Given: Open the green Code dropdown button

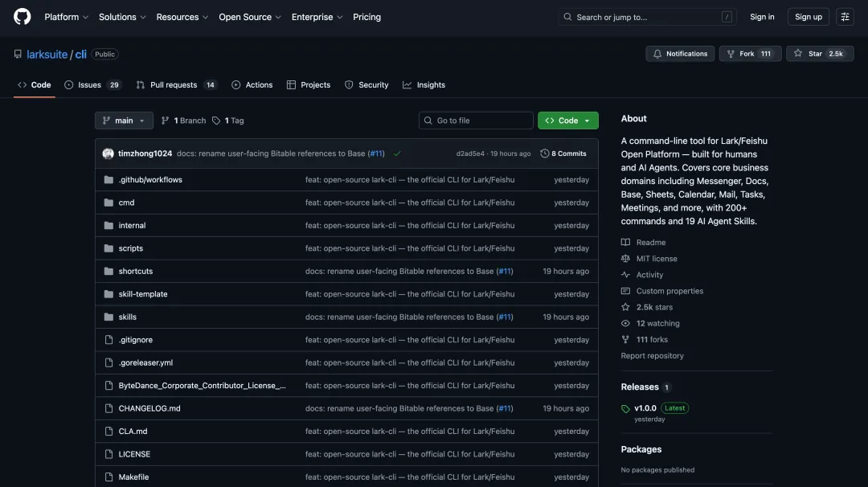Looking at the screenshot, I should pyautogui.click(x=568, y=121).
